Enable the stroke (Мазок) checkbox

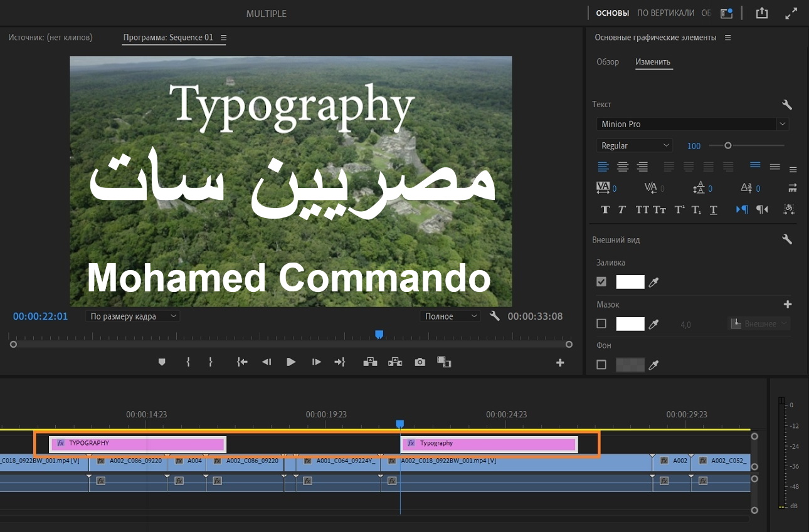(601, 324)
